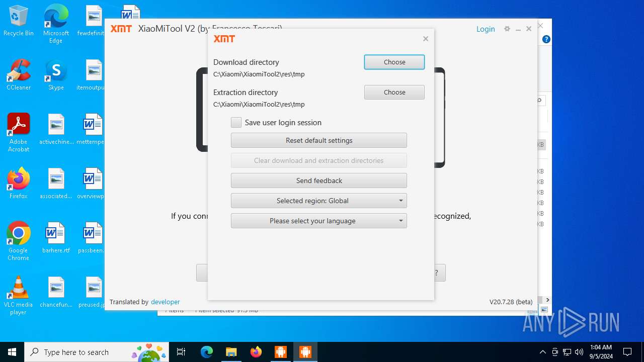Click the taskbar clock showing 1:04 AM
644x362 pixels.
click(x=601, y=352)
